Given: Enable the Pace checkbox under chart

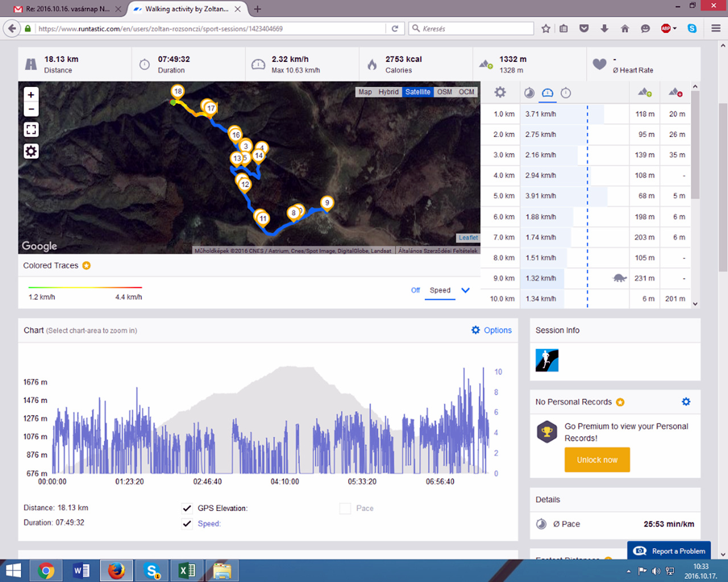Looking at the screenshot, I should click(x=345, y=508).
